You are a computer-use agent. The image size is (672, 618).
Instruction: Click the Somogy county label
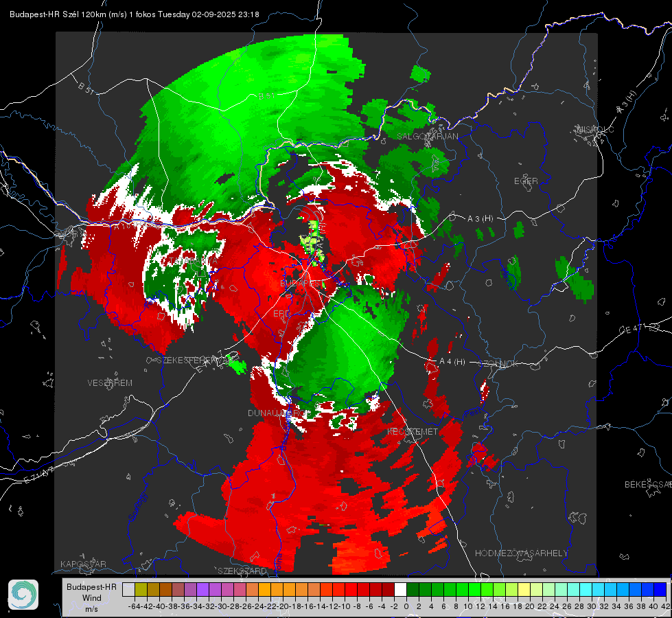[x=137, y=507]
